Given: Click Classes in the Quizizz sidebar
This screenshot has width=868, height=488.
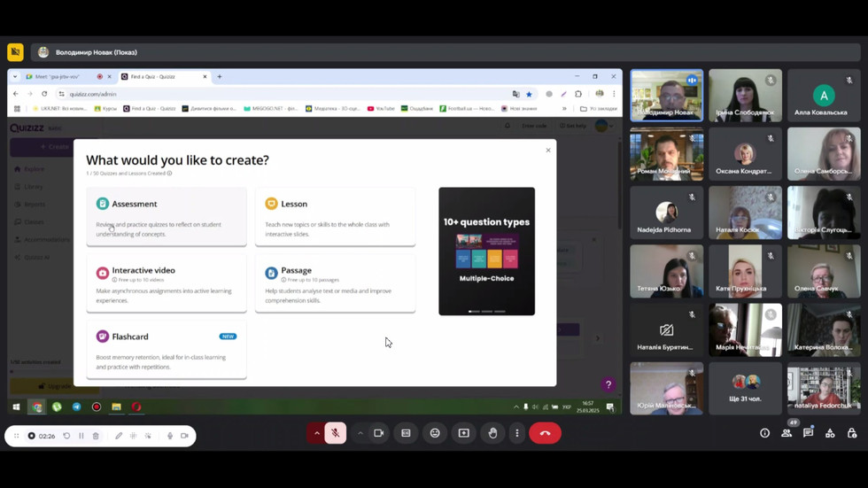Looking at the screenshot, I should pos(29,222).
